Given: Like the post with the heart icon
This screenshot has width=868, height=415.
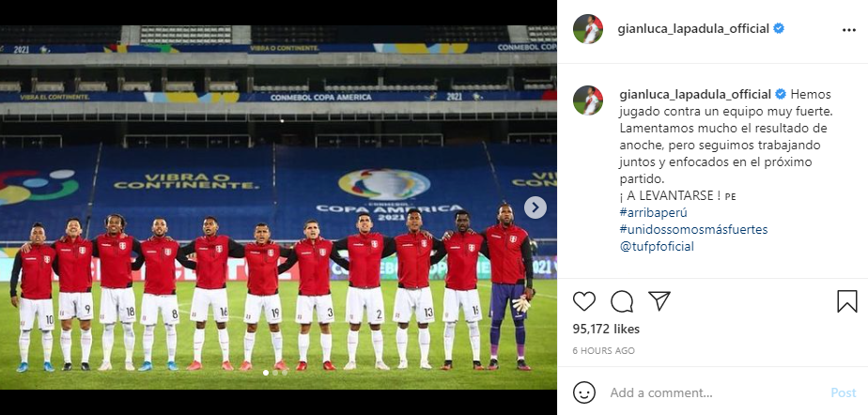Looking at the screenshot, I should pyautogui.click(x=584, y=301).
